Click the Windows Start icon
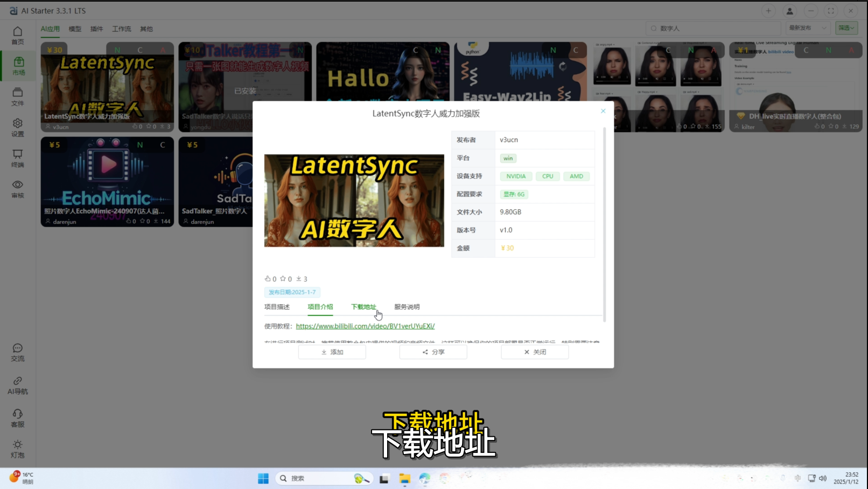 tap(263, 478)
